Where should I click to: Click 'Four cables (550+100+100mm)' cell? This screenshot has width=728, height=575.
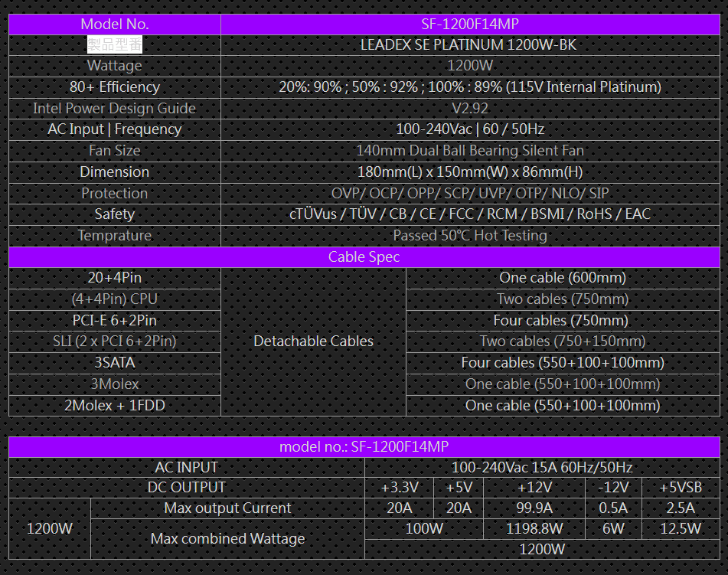pos(562,362)
